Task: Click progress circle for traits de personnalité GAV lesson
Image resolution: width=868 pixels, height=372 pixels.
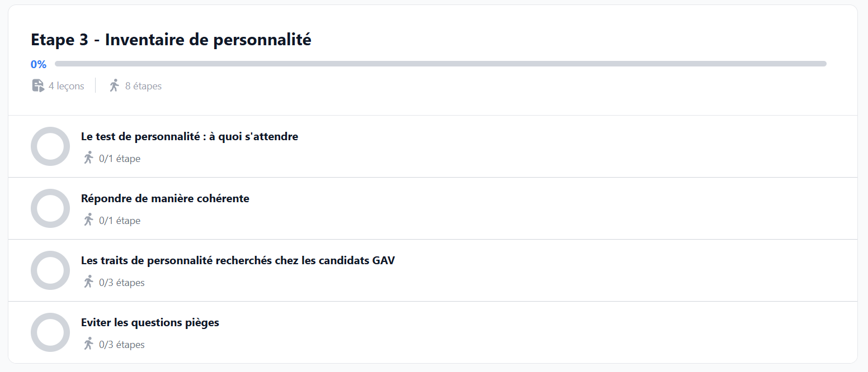Action: point(50,270)
